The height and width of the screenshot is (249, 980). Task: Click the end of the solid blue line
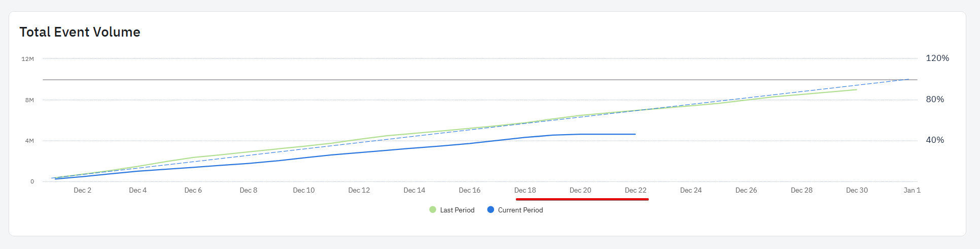[635, 134]
